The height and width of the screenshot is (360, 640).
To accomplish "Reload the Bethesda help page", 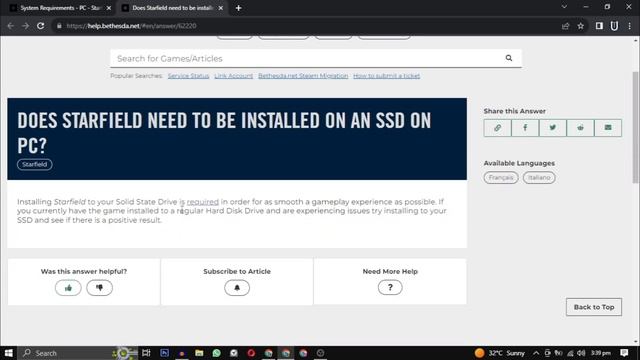I will coord(40,26).
